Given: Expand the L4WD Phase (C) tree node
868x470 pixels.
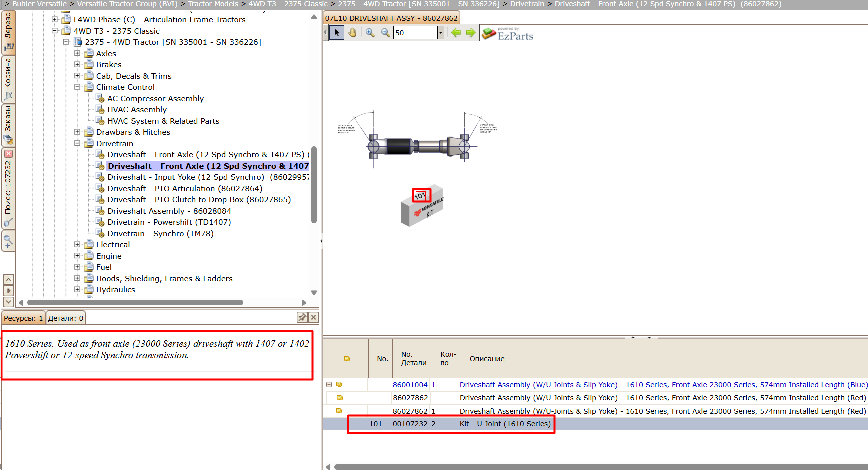Looking at the screenshot, I should pos(55,20).
